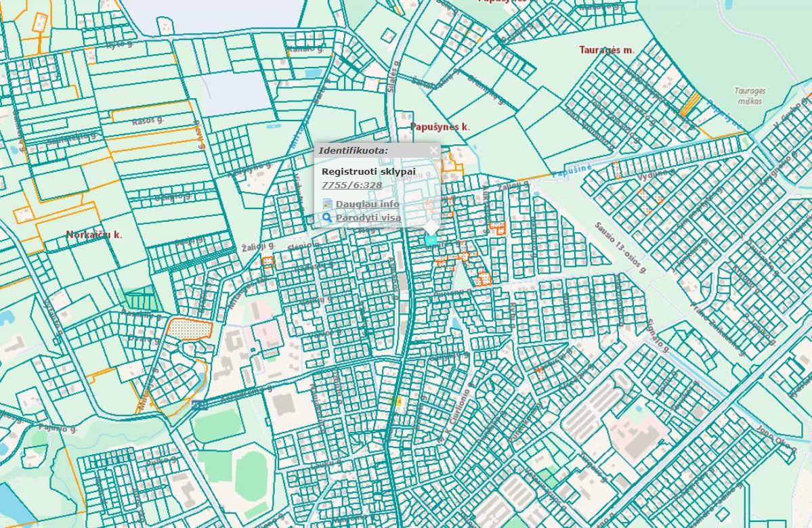Click the document icon beside Daugiau info
812x528 pixels.
click(327, 204)
